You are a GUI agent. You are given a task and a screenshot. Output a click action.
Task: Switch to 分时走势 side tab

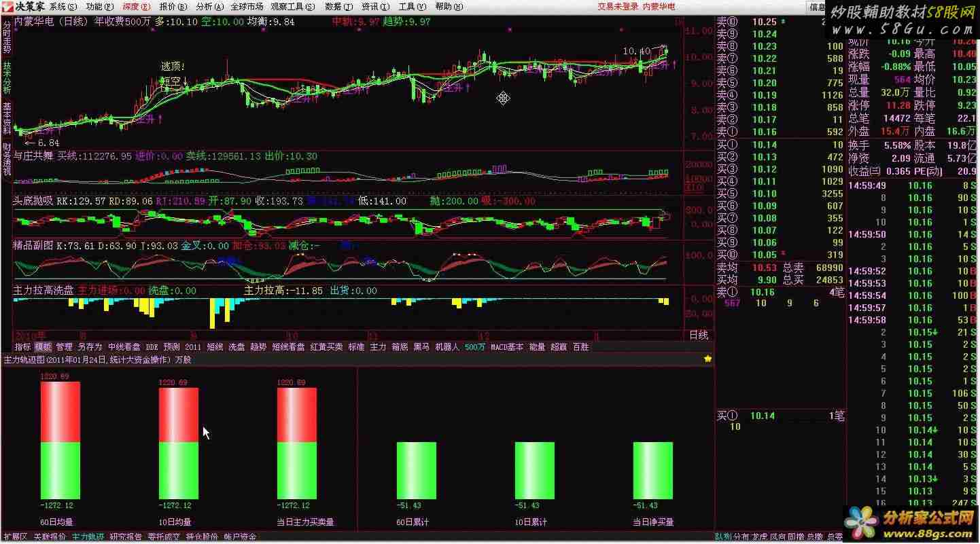6,36
